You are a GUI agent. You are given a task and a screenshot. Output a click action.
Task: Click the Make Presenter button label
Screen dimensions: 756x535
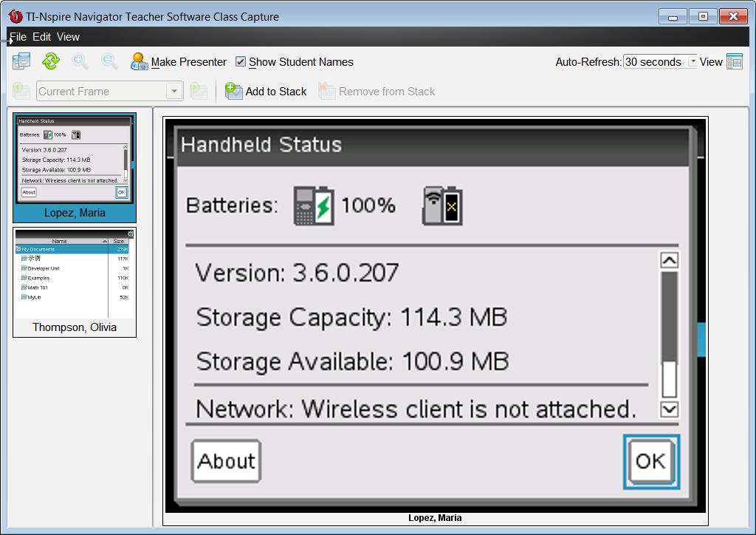(188, 62)
